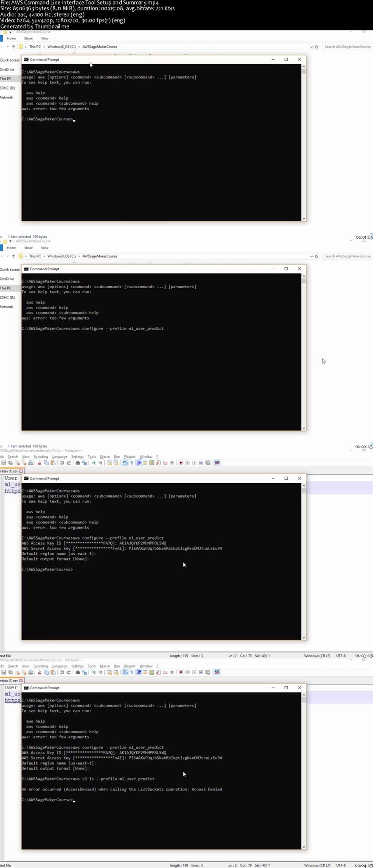Click 'length : 199' status text in 00:03:05 frame
The height and width of the screenshot is (868, 373).
pyautogui.click(x=179, y=656)
